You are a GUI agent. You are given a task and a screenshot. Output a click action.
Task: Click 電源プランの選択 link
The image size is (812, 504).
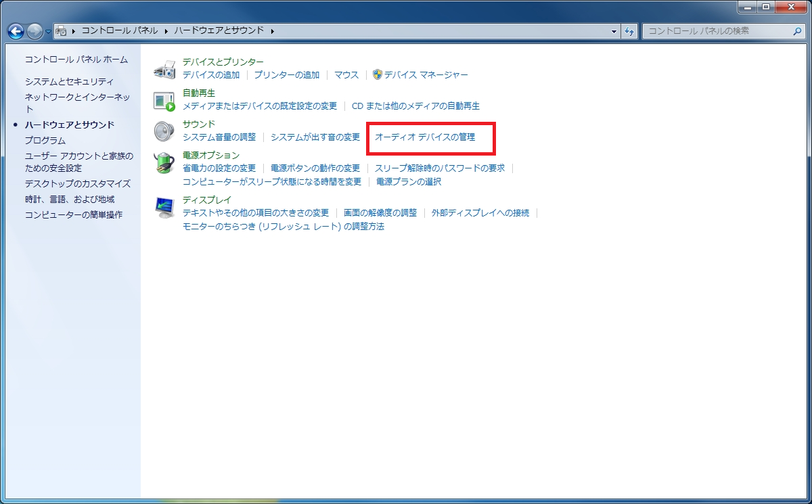pos(409,181)
